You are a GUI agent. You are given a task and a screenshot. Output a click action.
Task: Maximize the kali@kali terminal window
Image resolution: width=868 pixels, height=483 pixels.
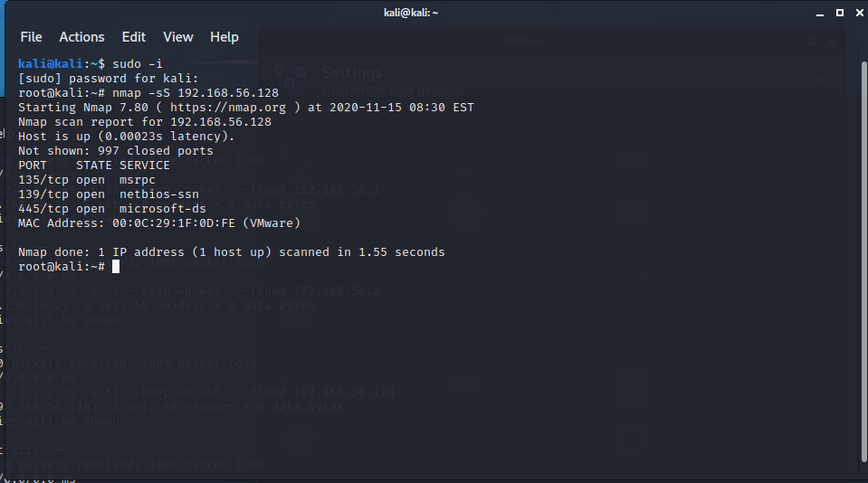840,13
